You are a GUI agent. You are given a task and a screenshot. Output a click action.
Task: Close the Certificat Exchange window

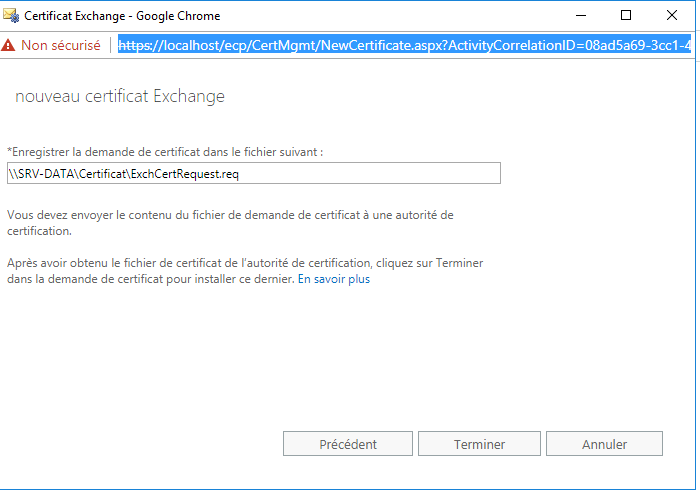(671, 15)
